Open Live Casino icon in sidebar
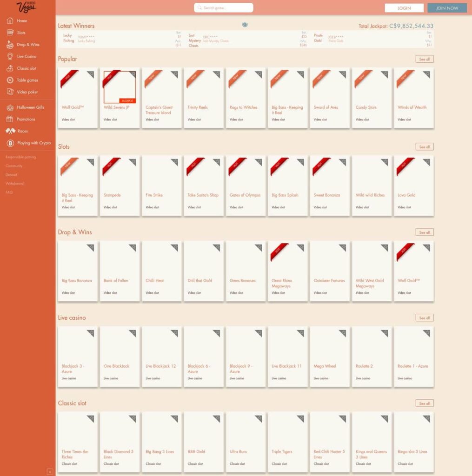This screenshot has height=476, width=472. 10,56
